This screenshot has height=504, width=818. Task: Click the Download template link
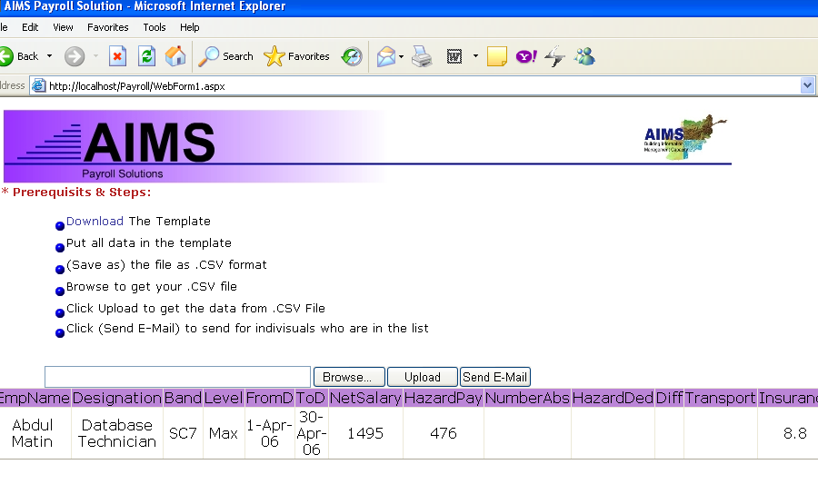pyautogui.click(x=95, y=221)
